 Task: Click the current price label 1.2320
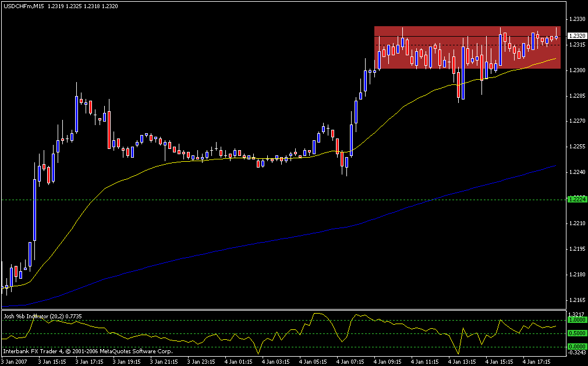pos(576,36)
